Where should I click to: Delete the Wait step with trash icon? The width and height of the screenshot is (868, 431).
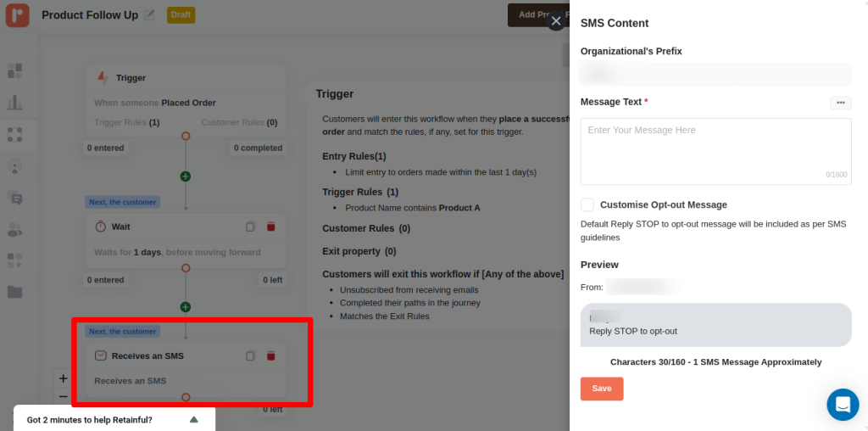point(271,227)
